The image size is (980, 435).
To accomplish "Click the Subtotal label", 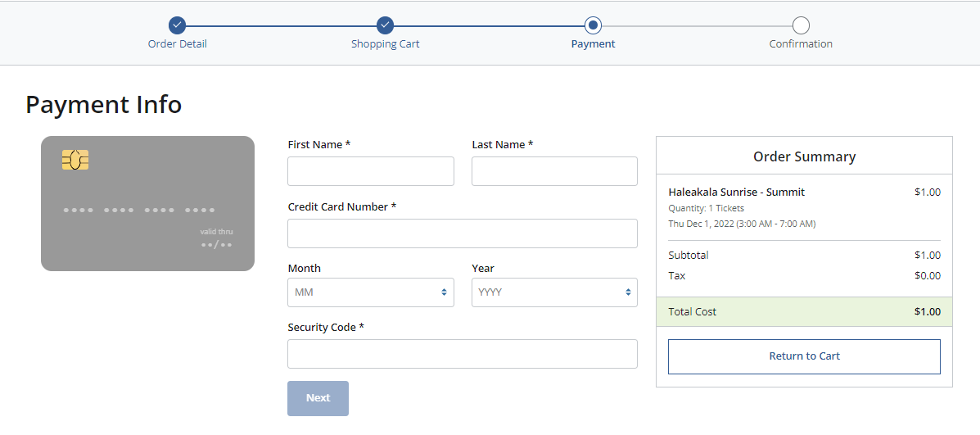I will tap(688, 255).
